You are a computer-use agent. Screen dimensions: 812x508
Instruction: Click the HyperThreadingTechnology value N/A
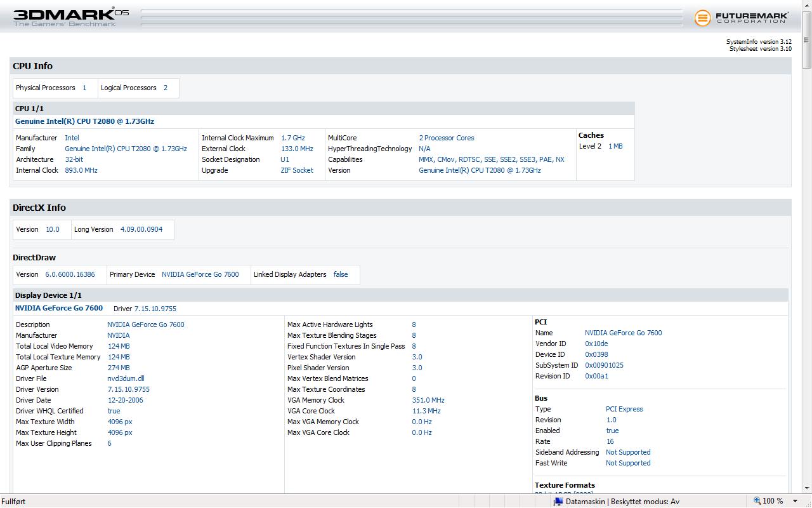424,149
